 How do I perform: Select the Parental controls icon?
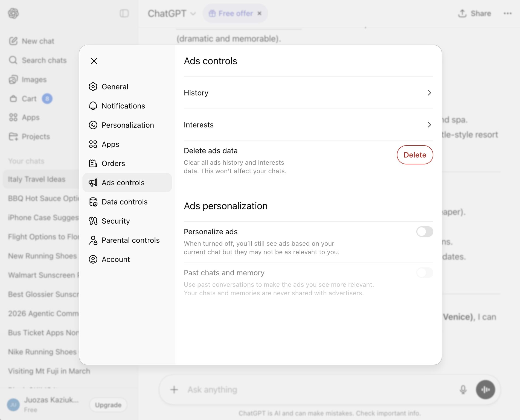93,240
